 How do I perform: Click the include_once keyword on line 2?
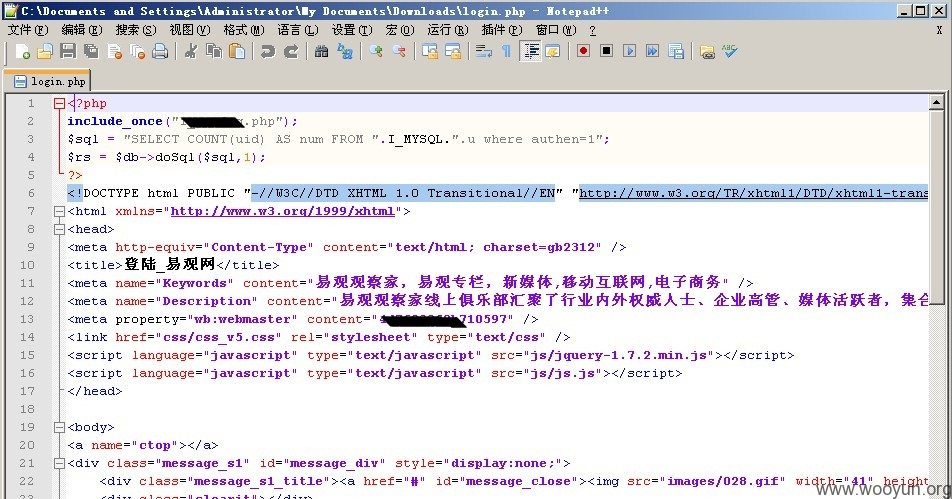(115, 121)
